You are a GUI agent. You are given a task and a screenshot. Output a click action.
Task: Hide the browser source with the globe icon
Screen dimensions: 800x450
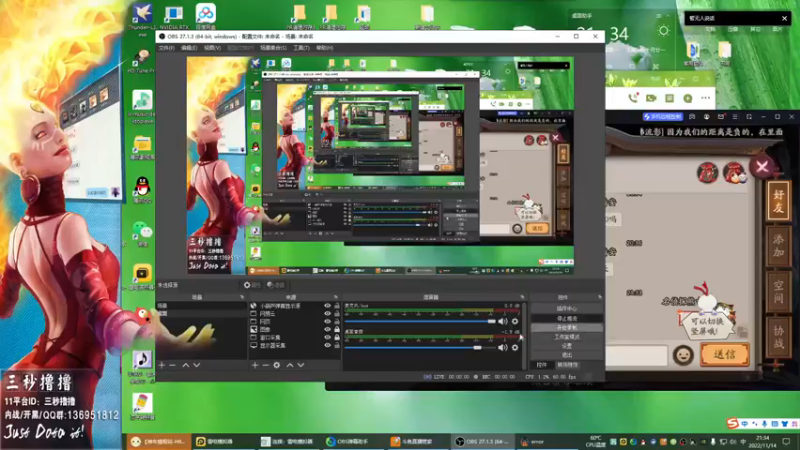pos(328,306)
